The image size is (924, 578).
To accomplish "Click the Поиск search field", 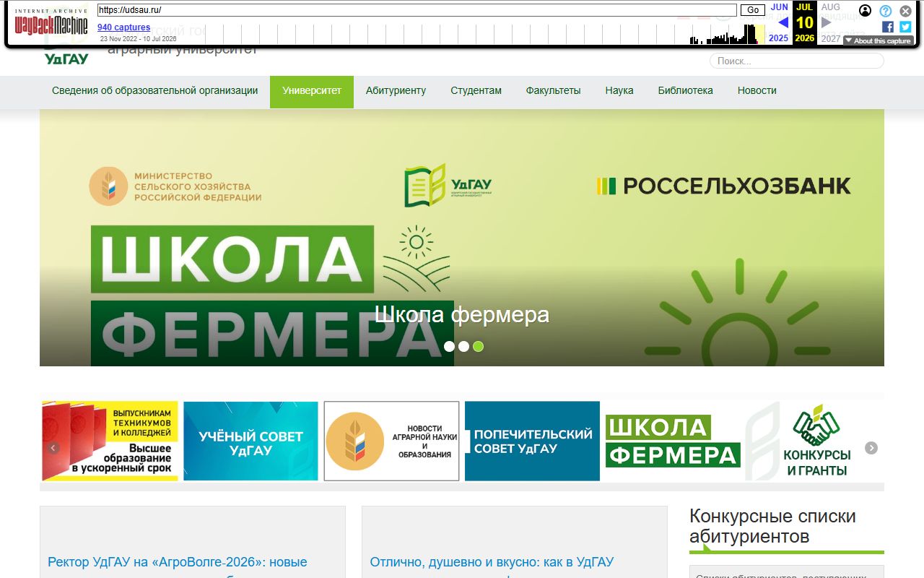I will (797, 61).
